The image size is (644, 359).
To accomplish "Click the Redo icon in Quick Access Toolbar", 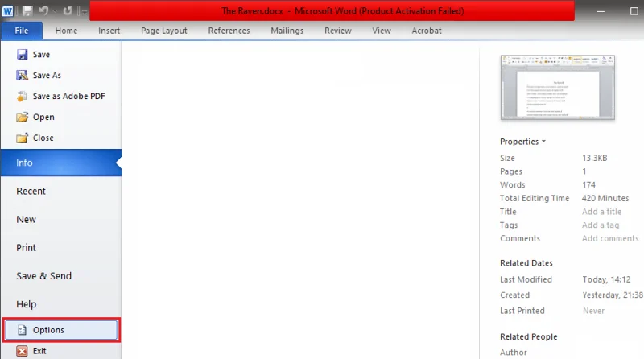I will coord(68,11).
